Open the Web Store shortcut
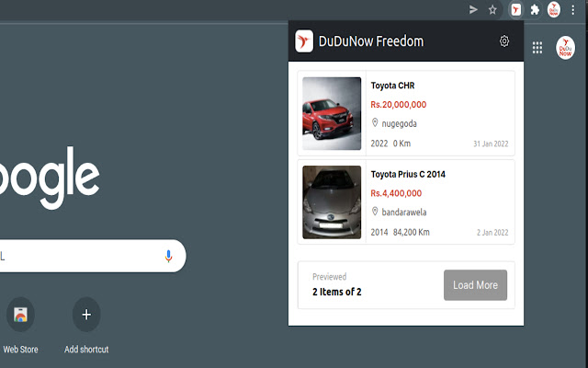Screen dimensions: 588x368 (20, 315)
